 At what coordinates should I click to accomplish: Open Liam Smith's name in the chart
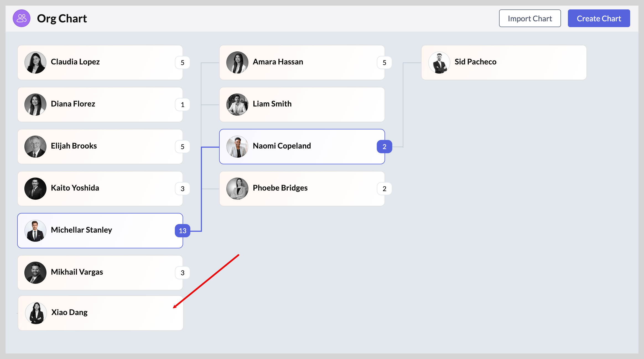coord(272,104)
